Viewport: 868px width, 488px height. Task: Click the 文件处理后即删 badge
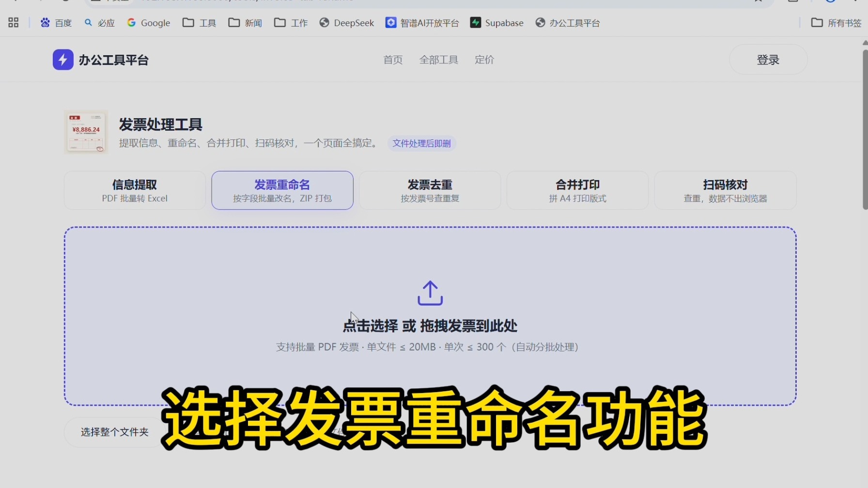point(421,143)
